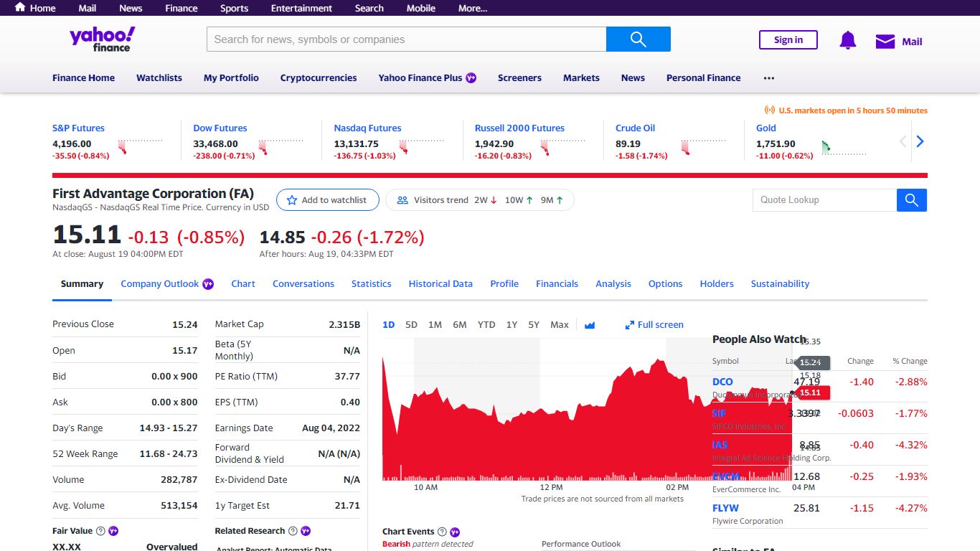Open the Financials tab
The width and height of the screenshot is (980, 551).
[x=557, y=284]
